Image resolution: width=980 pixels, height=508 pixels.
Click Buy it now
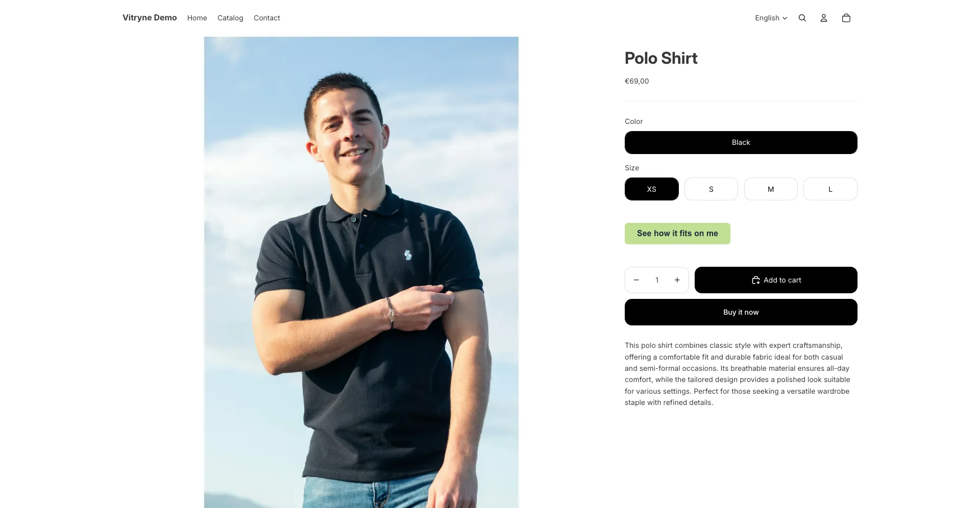tap(741, 312)
